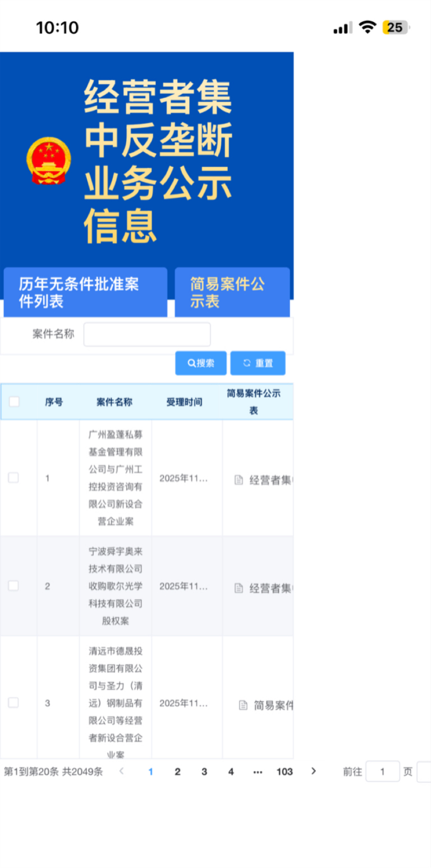Select current page 1 in pagination
This screenshot has width=431, height=868.
[150, 771]
